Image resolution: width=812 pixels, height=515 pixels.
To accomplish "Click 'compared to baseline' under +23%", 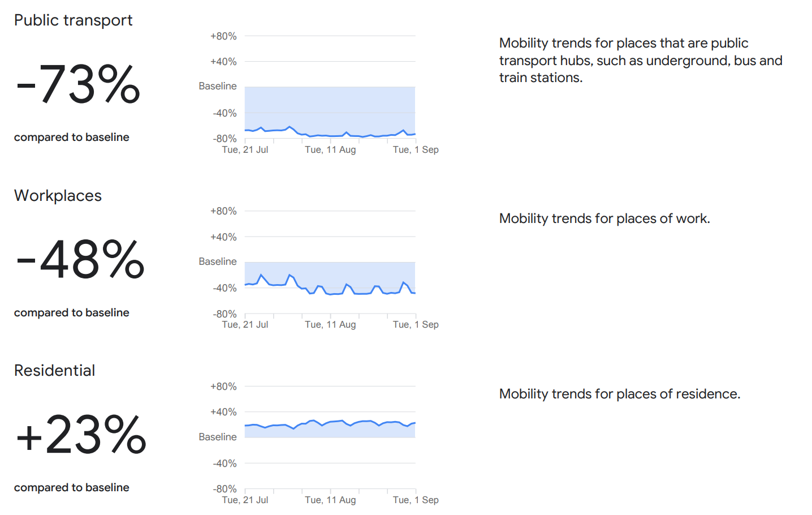I will [72, 487].
